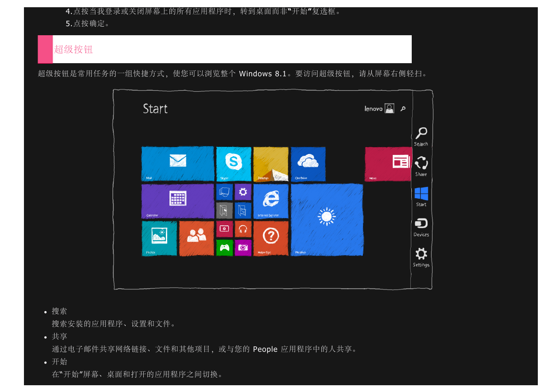Click the small gray folder tile

[224, 210]
